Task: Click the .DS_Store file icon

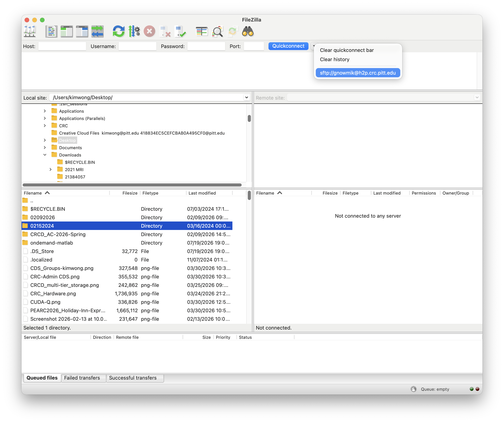Action: pyautogui.click(x=25, y=251)
